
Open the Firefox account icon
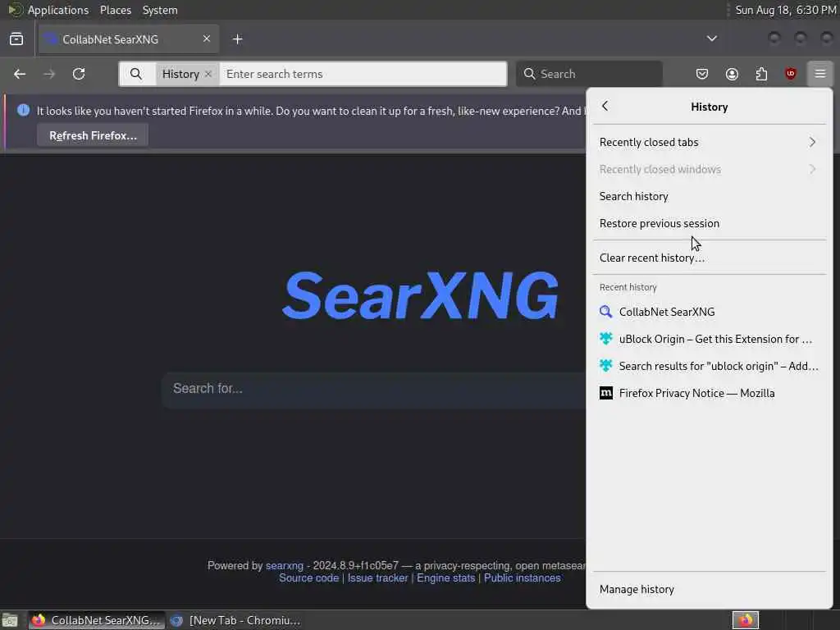[732, 74]
